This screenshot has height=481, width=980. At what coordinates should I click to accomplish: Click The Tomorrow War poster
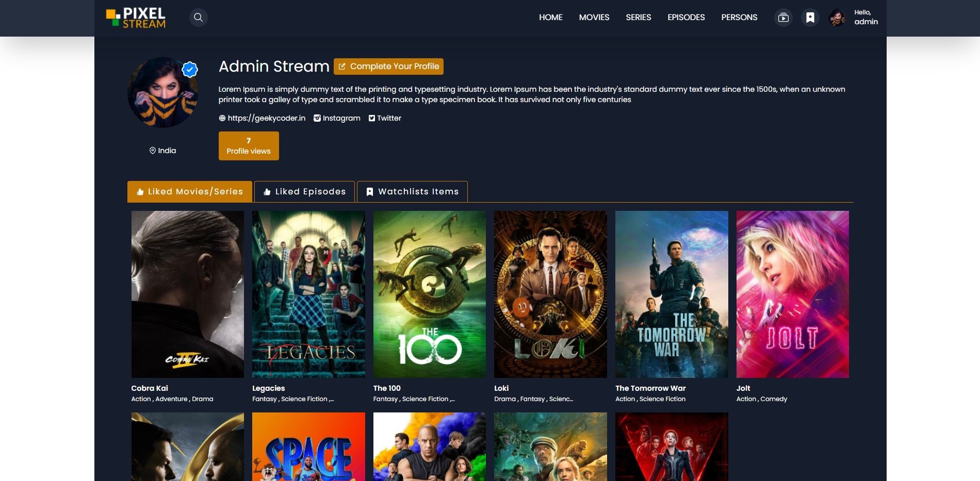click(x=672, y=294)
